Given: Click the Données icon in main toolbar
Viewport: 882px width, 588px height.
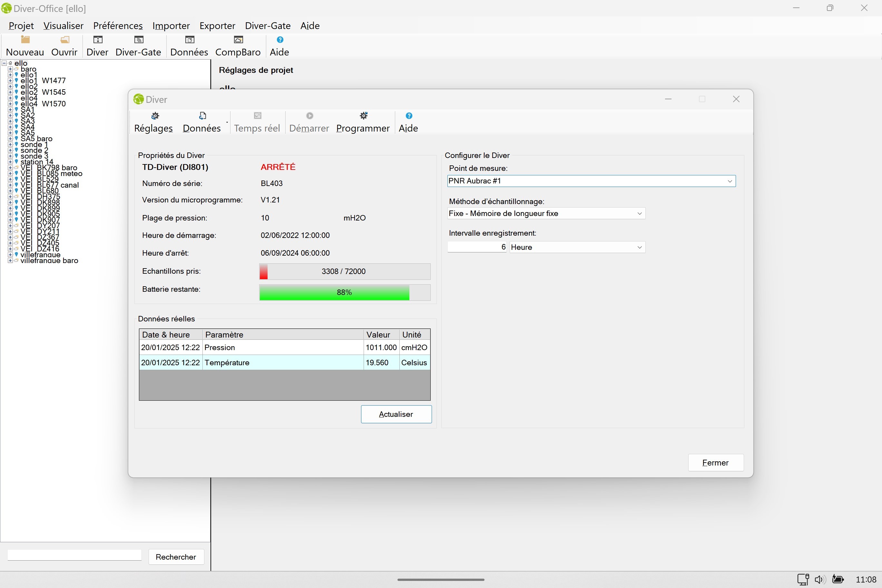Looking at the screenshot, I should coord(189,46).
